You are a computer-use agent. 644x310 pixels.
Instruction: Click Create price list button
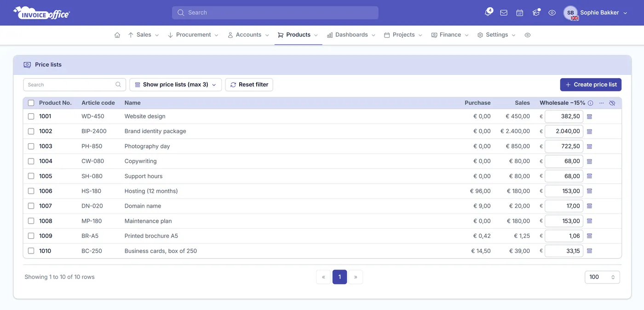tap(591, 85)
